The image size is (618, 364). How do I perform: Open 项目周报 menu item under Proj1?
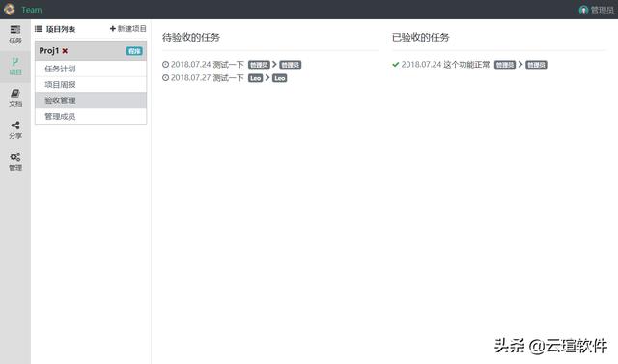coord(91,84)
